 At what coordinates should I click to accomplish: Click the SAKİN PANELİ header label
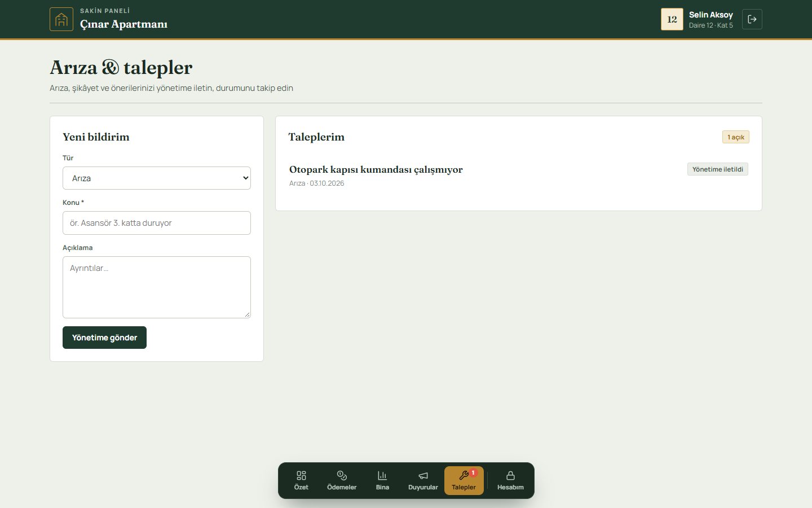(105, 11)
